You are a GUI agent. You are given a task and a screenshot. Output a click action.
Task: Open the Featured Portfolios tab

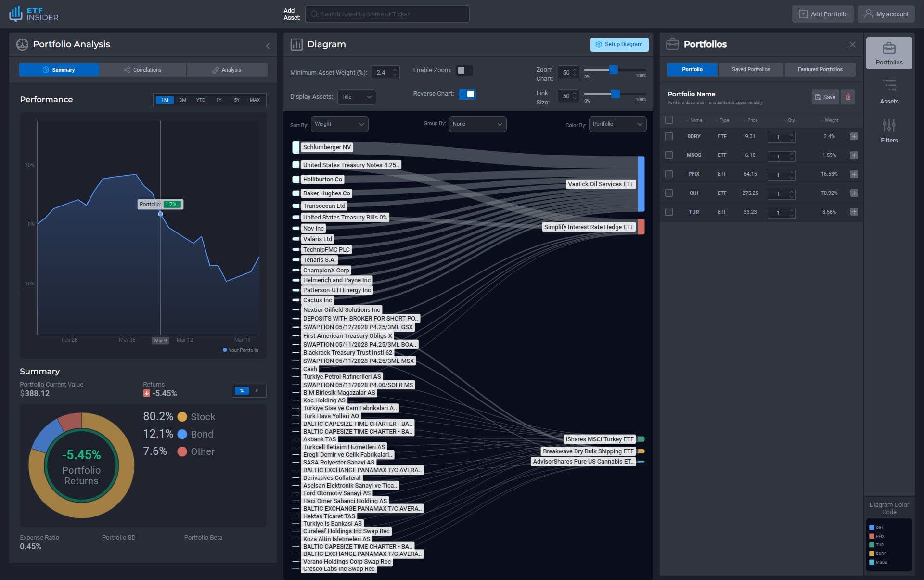click(820, 69)
